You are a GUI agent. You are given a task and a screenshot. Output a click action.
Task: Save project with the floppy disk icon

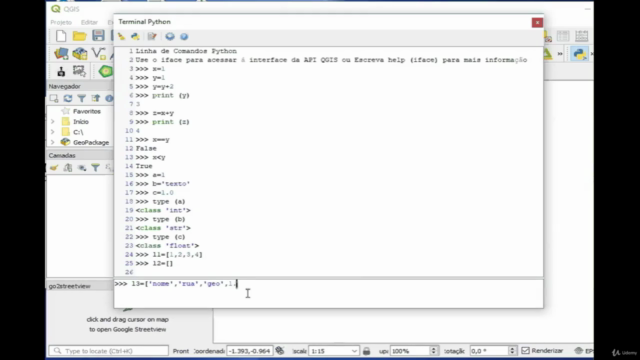coord(98,36)
